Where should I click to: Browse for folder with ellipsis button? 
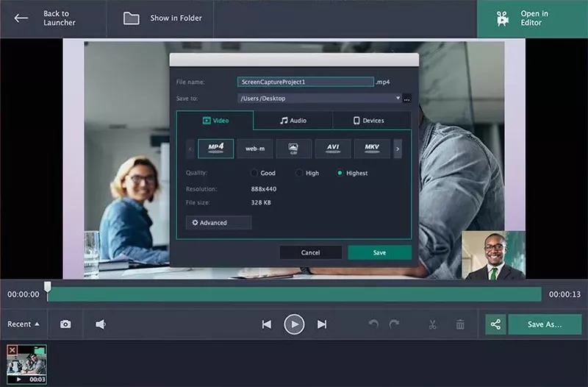407,99
